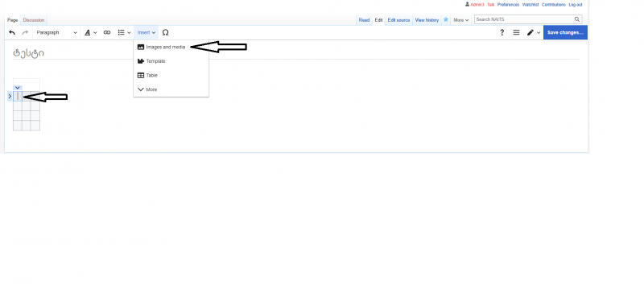Viewport: 644px width, 290px height.
Task: Open the Paragraph format dropdown
Action: [56, 32]
